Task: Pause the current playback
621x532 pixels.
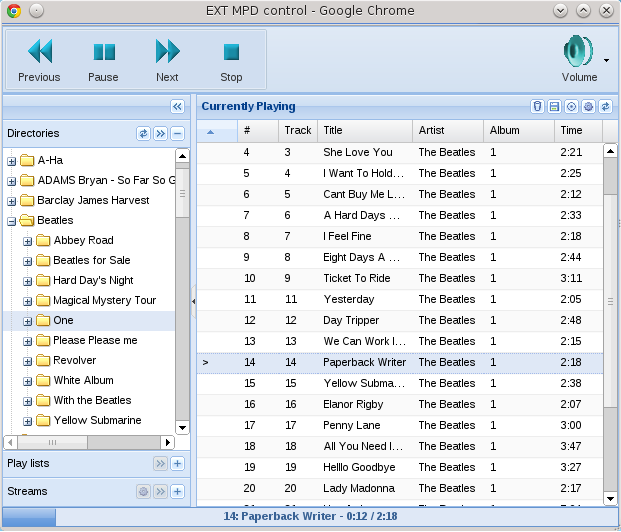Action: 103,60
